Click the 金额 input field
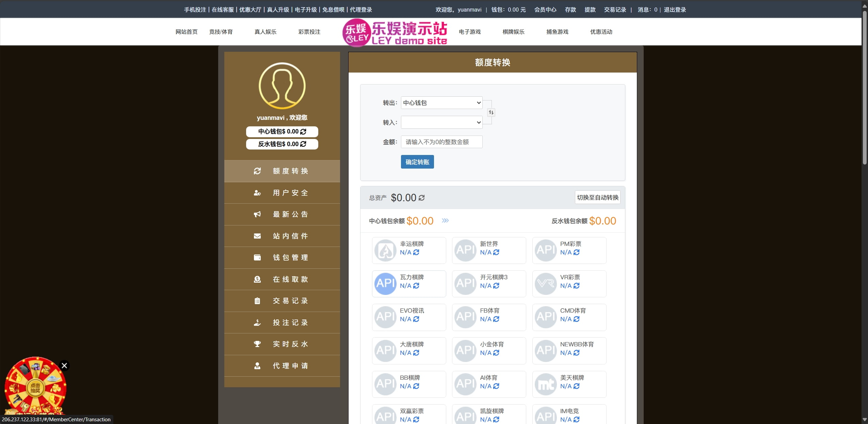The width and height of the screenshot is (868, 424). point(441,142)
